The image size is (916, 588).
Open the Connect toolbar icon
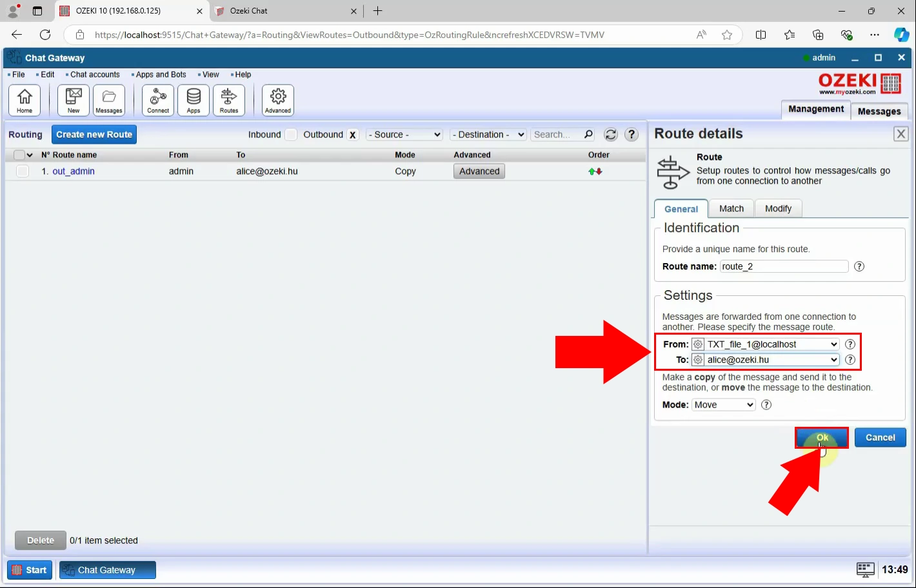158,101
